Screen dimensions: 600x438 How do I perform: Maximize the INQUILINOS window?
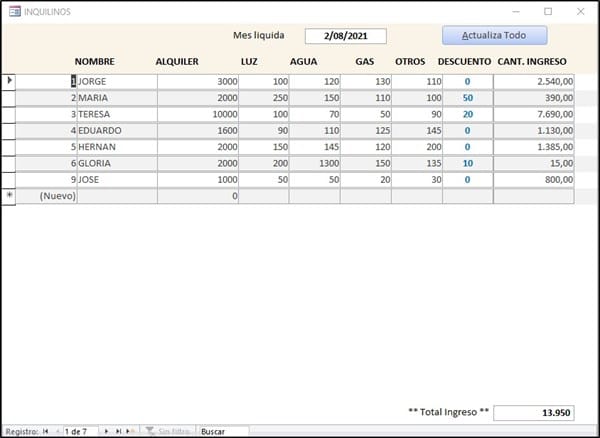547,11
